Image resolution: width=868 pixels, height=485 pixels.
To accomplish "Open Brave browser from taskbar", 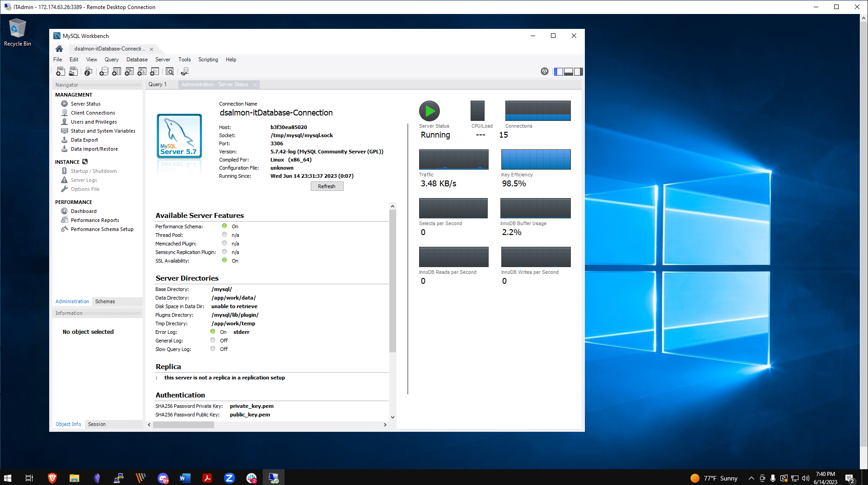I will (52, 478).
